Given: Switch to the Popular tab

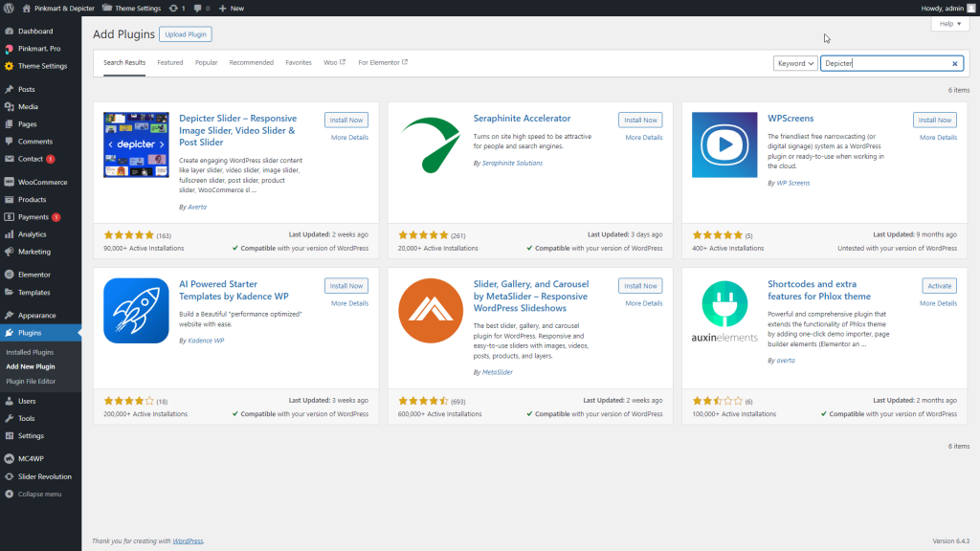Looking at the screenshot, I should (x=207, y=62).
